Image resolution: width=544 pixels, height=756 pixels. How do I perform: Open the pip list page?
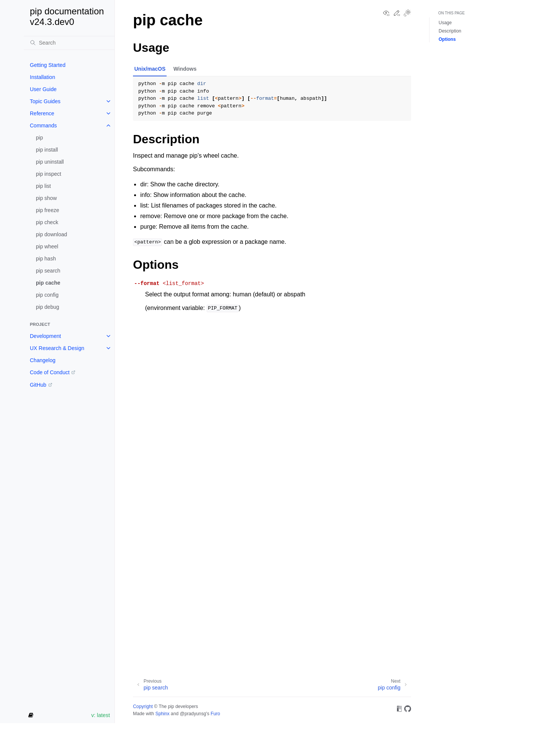43,186
